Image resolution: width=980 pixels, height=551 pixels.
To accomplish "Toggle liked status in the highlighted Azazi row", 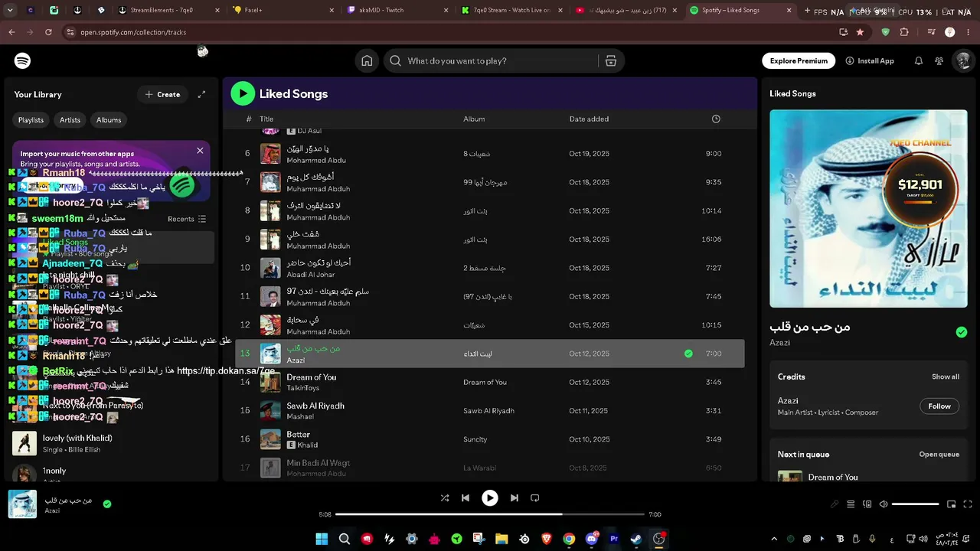I will pos(688,354).
